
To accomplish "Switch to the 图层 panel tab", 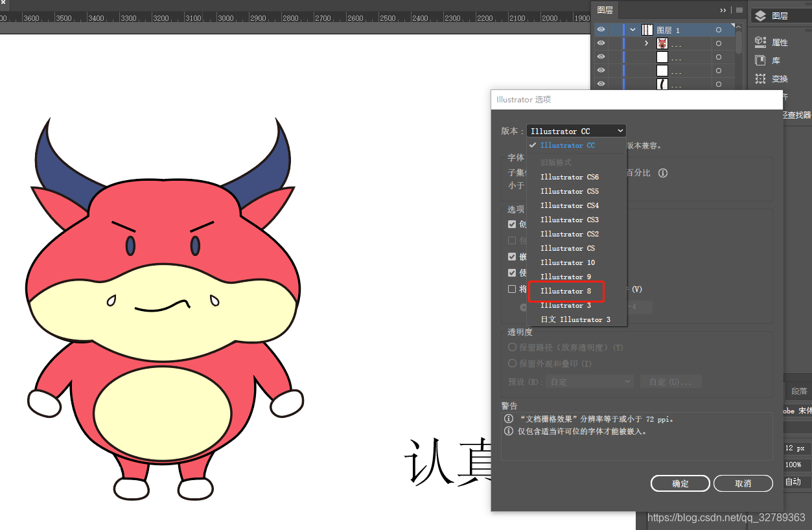I will (x=605, y=10).
